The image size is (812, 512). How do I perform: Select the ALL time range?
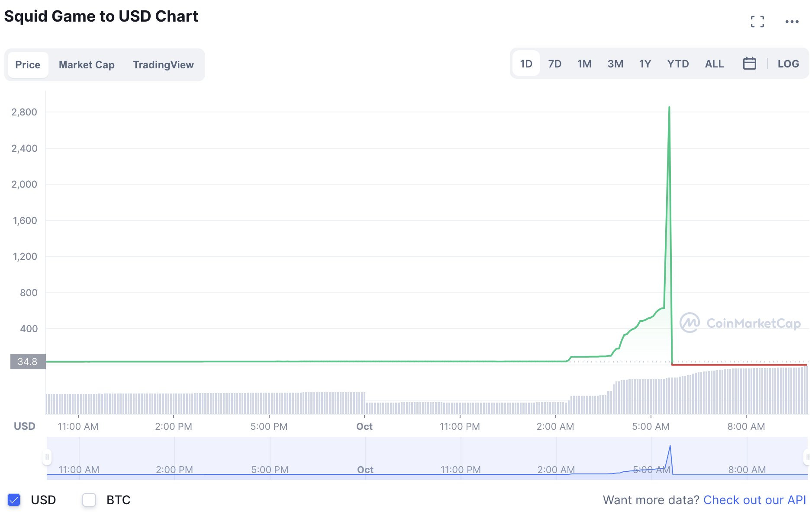pyautogui.click(x=714, y=64)
